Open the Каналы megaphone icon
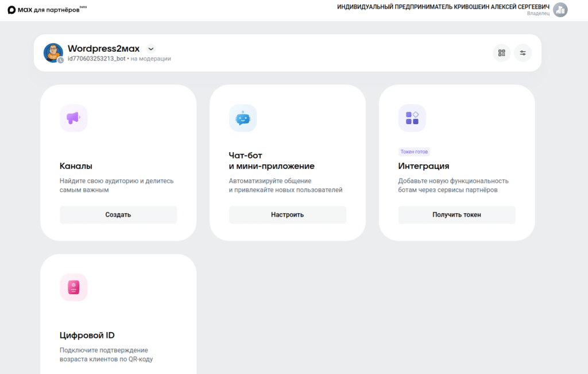Screen dimensions: 588x374 73,118
